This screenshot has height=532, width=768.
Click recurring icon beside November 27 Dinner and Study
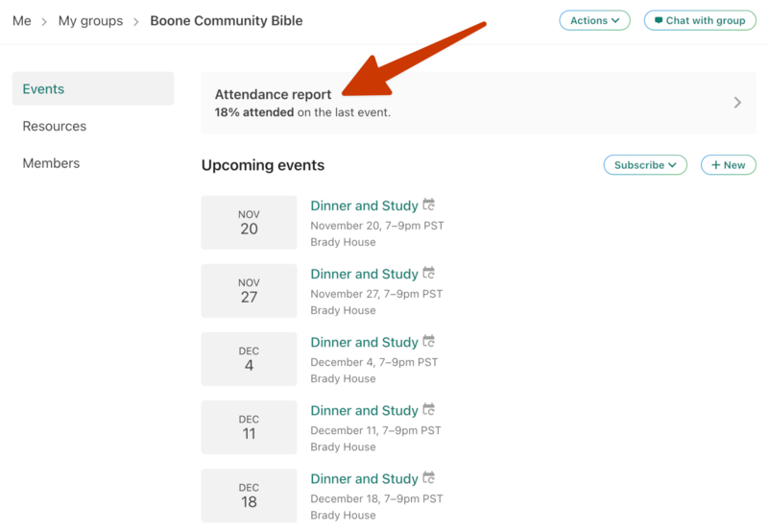pyautogui.click(x=429, y=273)
